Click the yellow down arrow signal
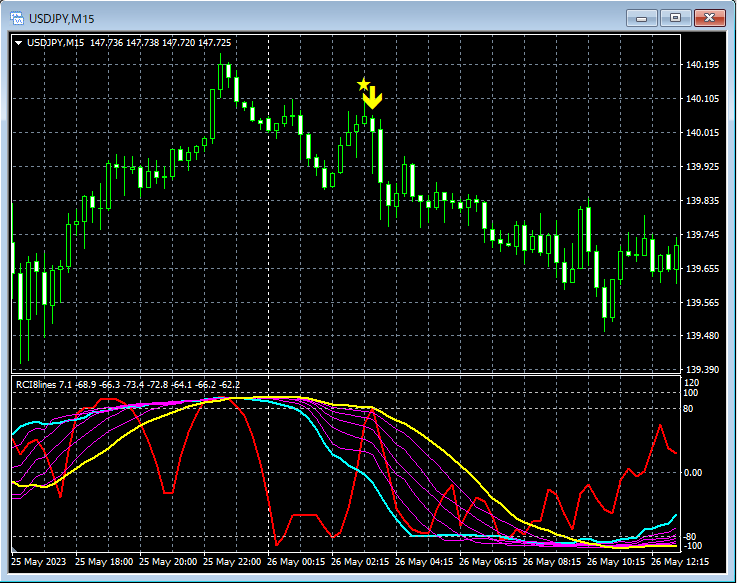Screen dimensions: 738x583 coord(373,97)
